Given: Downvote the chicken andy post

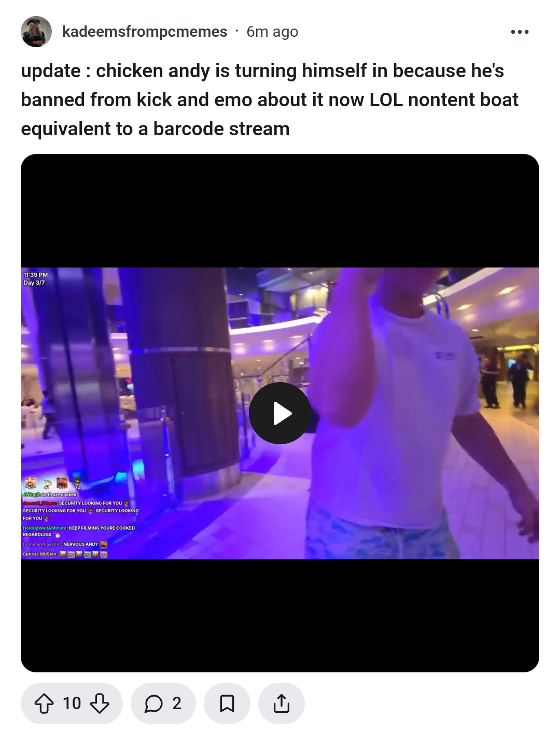Looking at the screenshot, I should (100, 703).
